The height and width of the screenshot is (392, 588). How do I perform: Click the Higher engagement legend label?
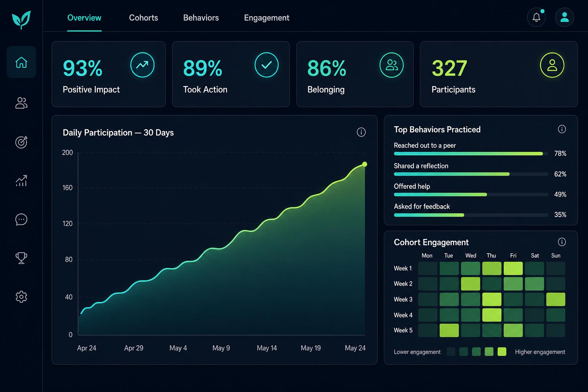540,352
